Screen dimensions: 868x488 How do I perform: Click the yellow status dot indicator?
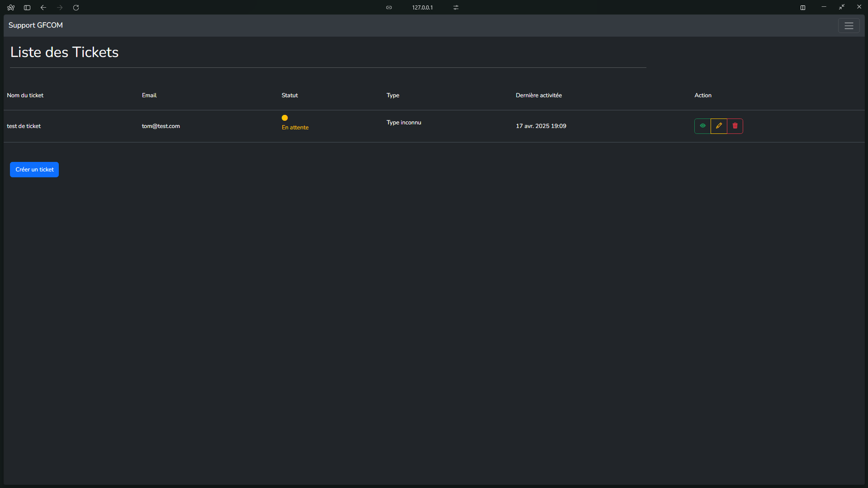[285, 118]
